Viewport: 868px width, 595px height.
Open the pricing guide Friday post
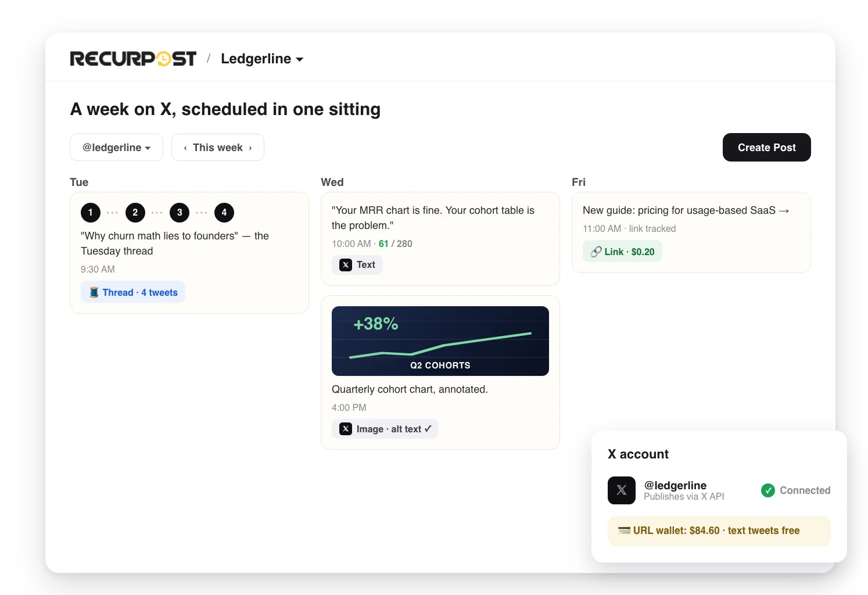(x=691, y=232)
